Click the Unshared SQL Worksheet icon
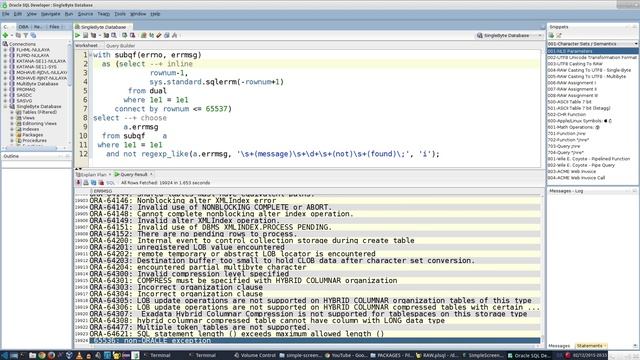The image size is (640, 360). [x=143, y=36]
